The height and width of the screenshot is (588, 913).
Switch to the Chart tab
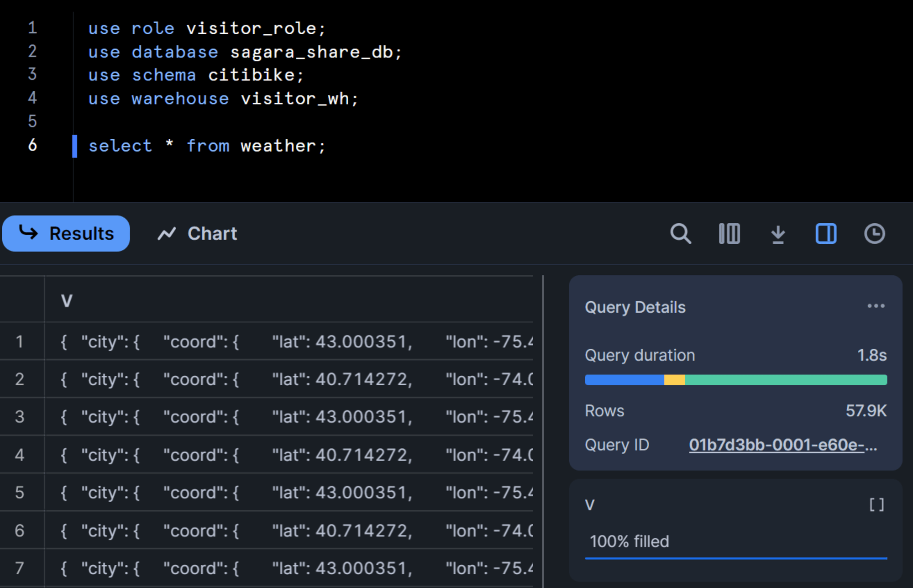[x=197, y=233]
